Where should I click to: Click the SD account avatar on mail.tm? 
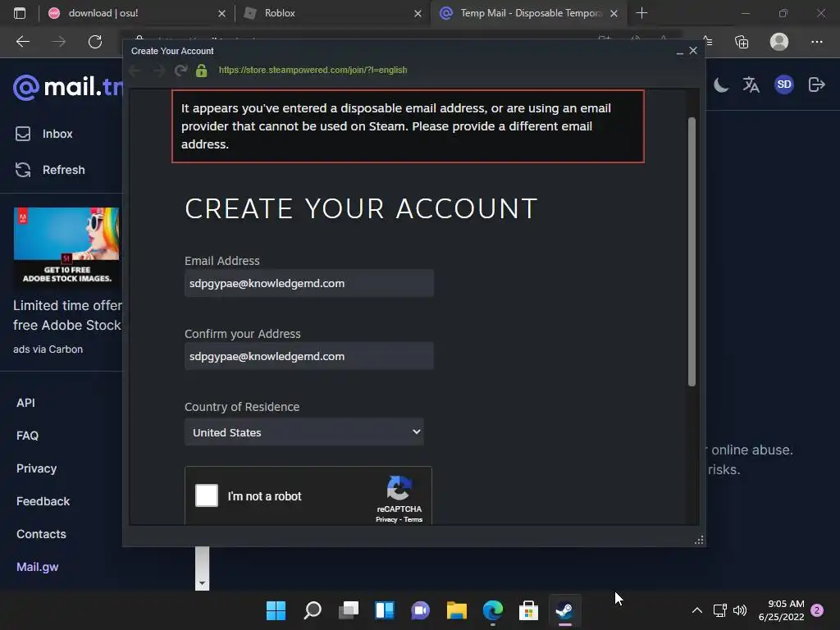point(783,84)
